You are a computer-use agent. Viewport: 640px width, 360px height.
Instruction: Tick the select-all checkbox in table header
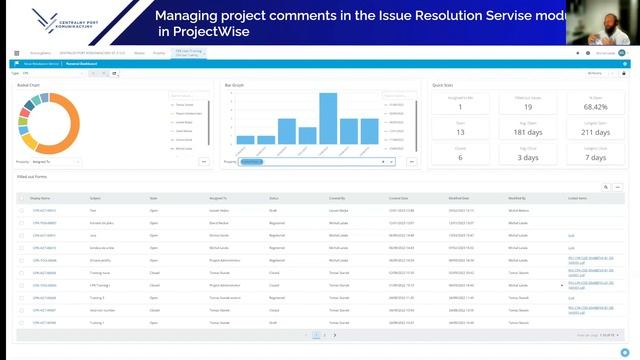pos(22,198)
